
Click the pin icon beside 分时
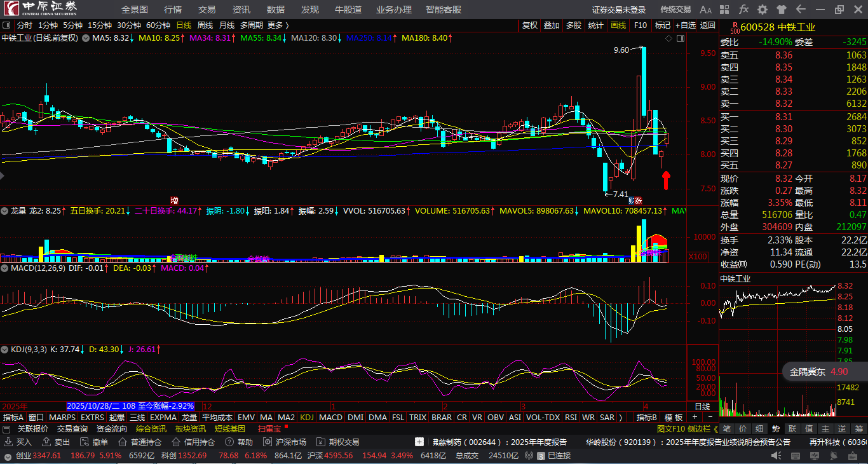coord(7,25)
